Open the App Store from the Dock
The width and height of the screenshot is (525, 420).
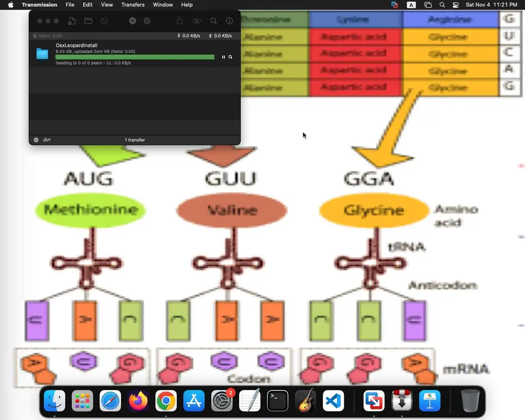point(194,401)
